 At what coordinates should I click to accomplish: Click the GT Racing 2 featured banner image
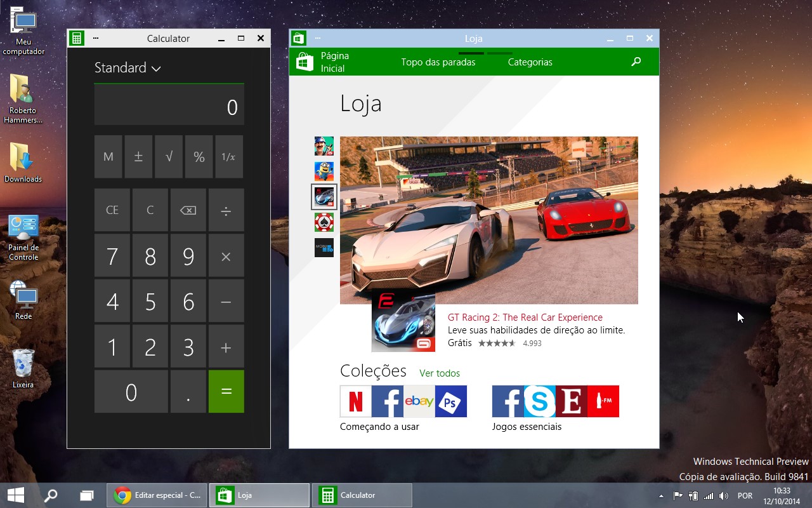tap(489, 220)
